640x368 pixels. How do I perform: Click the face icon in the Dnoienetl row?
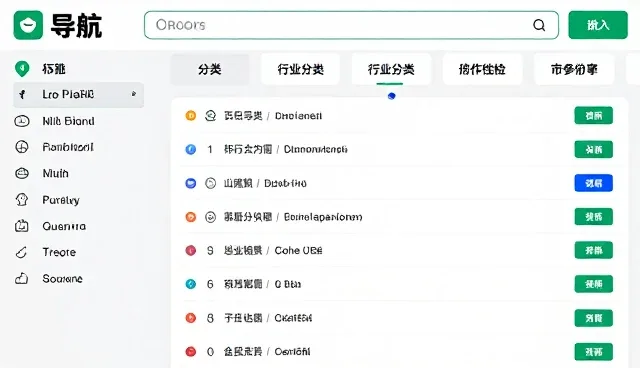pos(210,116)
